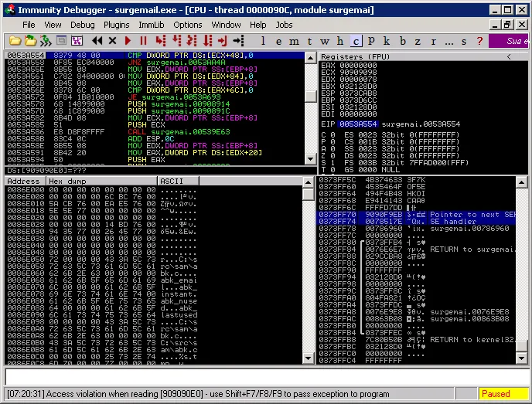
Task: Open the Plugins menu
Action: pyautogui.click(x=117, y=25)
